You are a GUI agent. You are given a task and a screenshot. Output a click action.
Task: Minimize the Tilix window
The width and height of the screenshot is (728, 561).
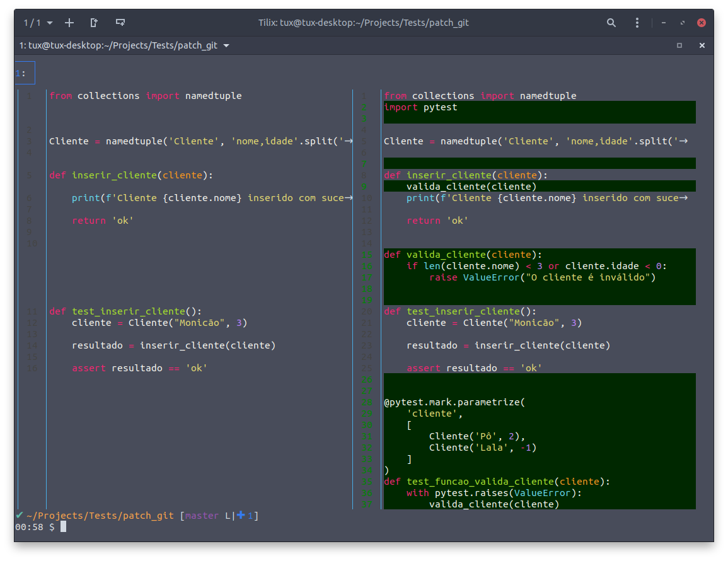[664, 23]
